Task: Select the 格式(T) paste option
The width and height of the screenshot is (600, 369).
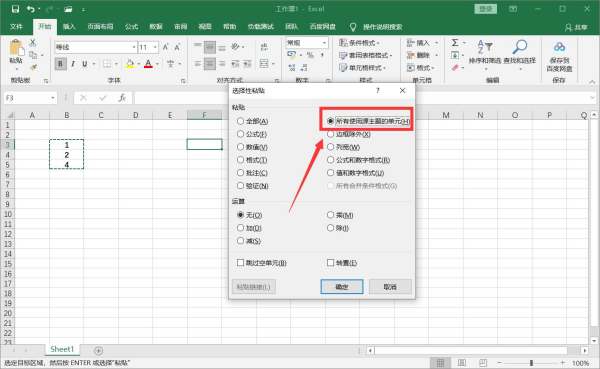Action: tap(252, 160)
